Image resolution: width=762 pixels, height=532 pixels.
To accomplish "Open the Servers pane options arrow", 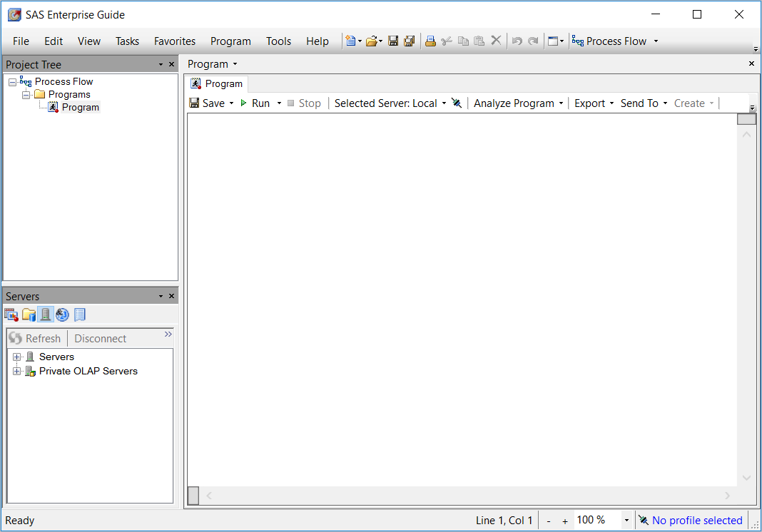I will tap(161, 297).
